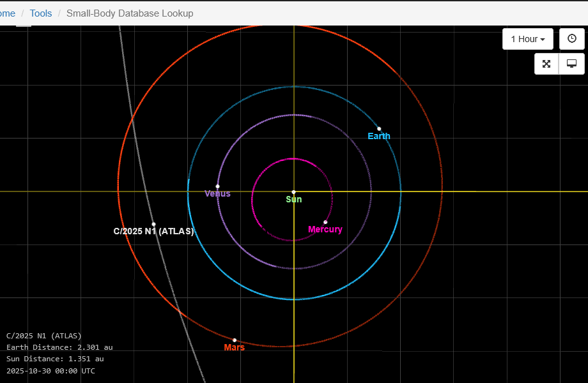Image resolution: width=588 pixels, height=383 pixels.
Task: Click the clock icon button
Action: tap(571, 39)
